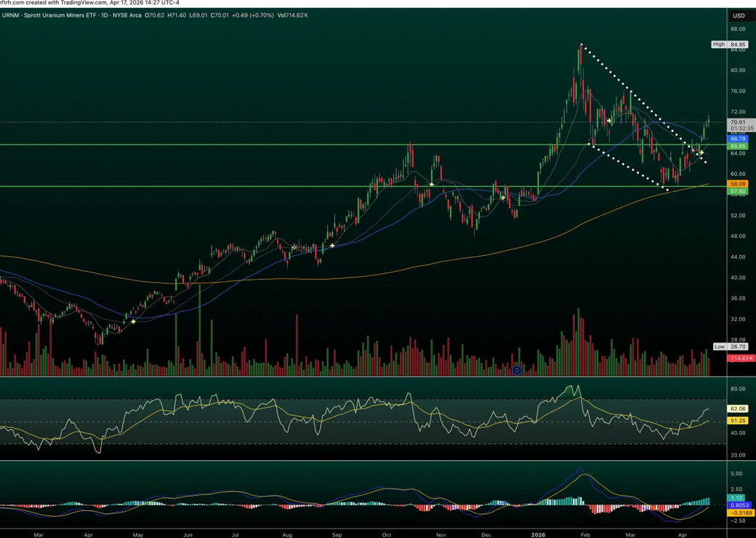Click the red 714.62K volume label
Viewport: 756px width, 538px height.
[x=740, y=358]
